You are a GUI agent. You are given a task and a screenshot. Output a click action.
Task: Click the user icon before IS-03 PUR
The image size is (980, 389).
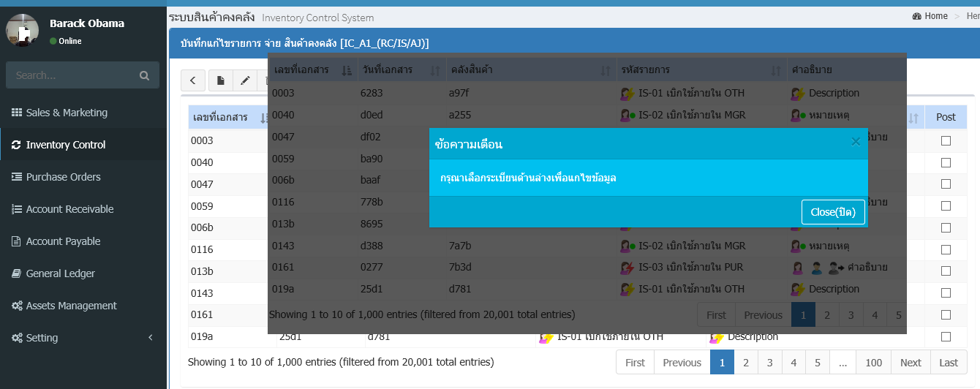click(x=627, y=268)
